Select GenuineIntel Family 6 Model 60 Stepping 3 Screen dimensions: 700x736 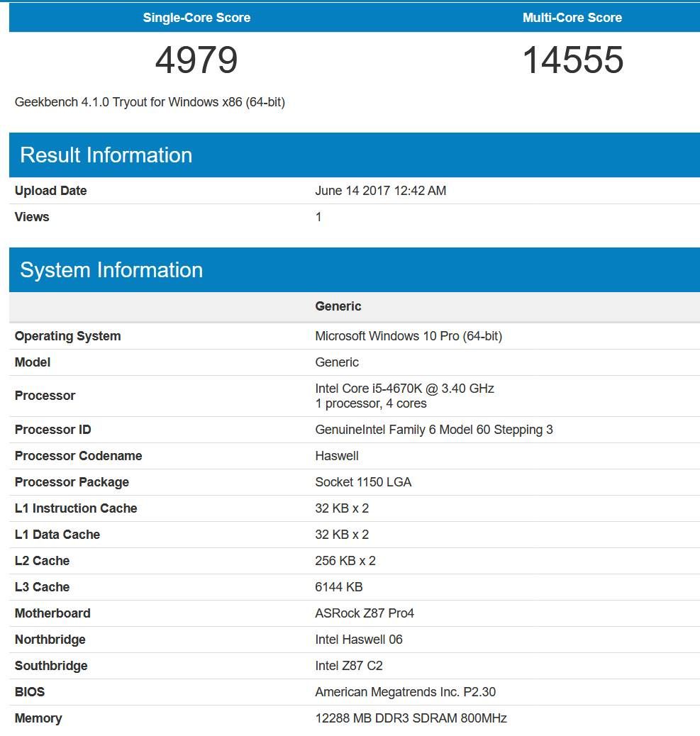pyautogui.click(x=434, y=430)
